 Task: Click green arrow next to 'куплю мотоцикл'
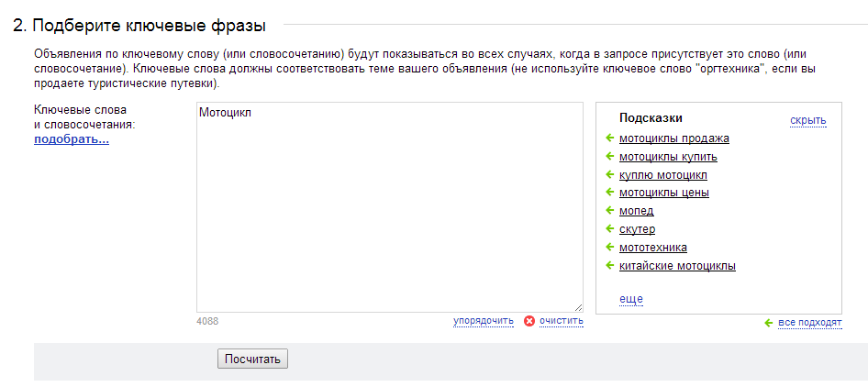point(610,174)
